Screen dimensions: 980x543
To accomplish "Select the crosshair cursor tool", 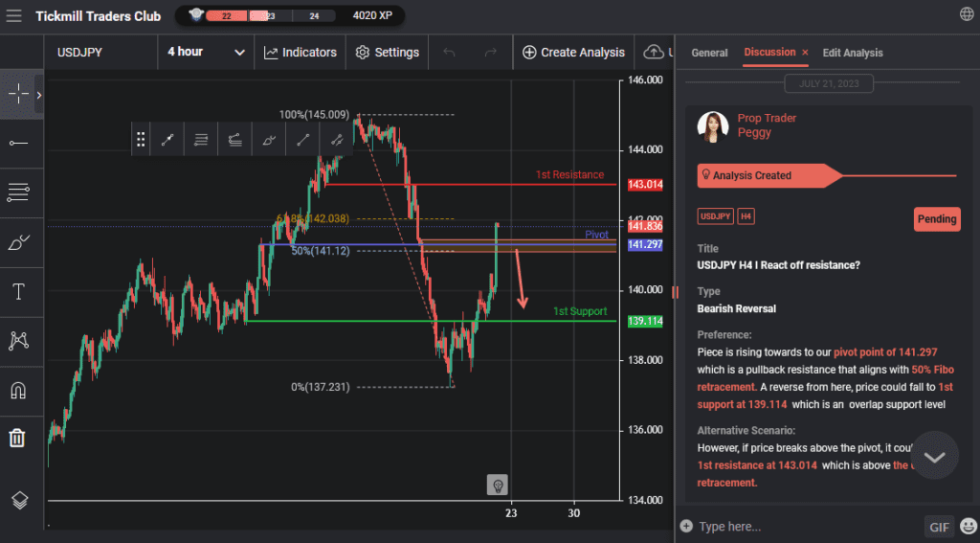I will pyautogui.click(x=18, y=95).
